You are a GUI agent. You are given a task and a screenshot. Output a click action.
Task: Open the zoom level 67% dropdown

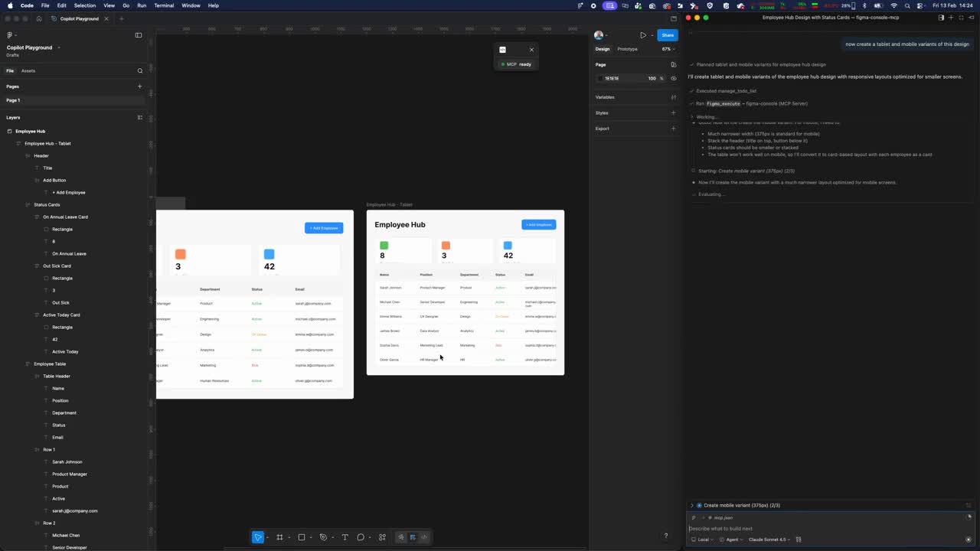click(x=666, y=48)
